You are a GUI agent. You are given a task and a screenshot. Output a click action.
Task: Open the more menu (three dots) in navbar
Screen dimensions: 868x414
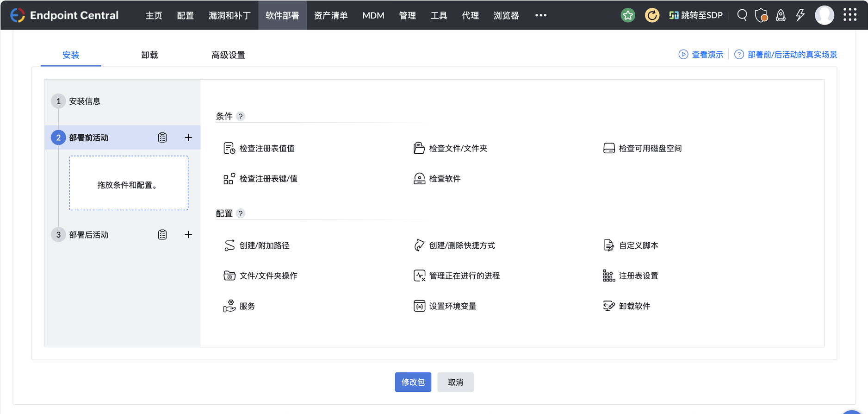pos(540,15)
